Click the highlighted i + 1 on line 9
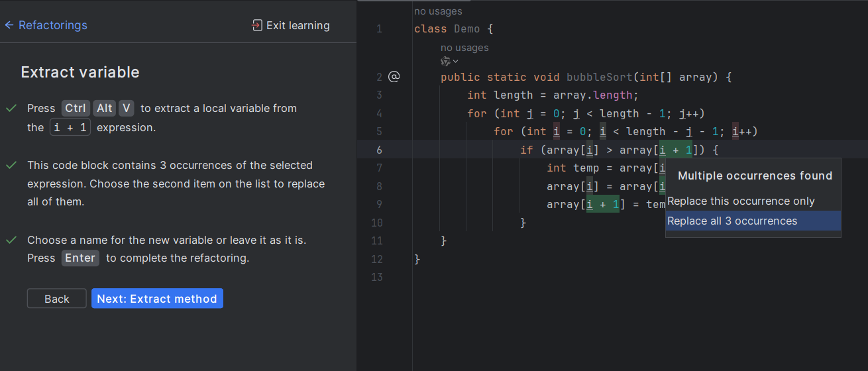 [x=603, y=205]
